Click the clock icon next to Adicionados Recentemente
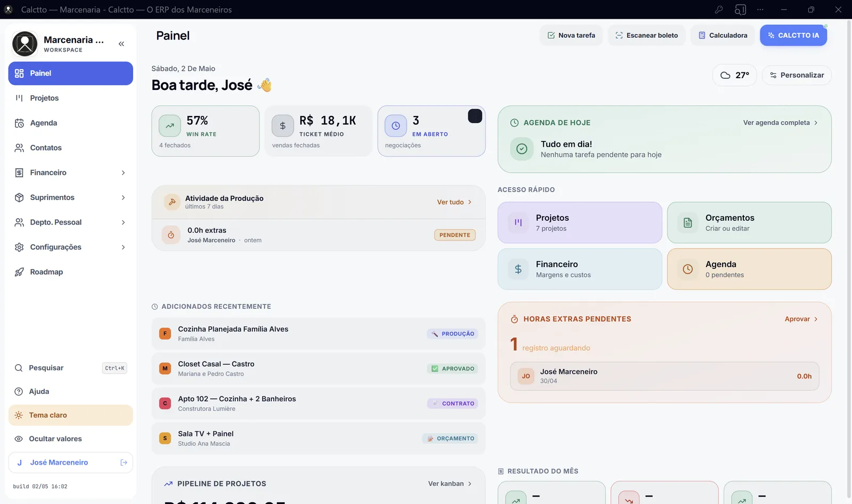 [155, 307]
